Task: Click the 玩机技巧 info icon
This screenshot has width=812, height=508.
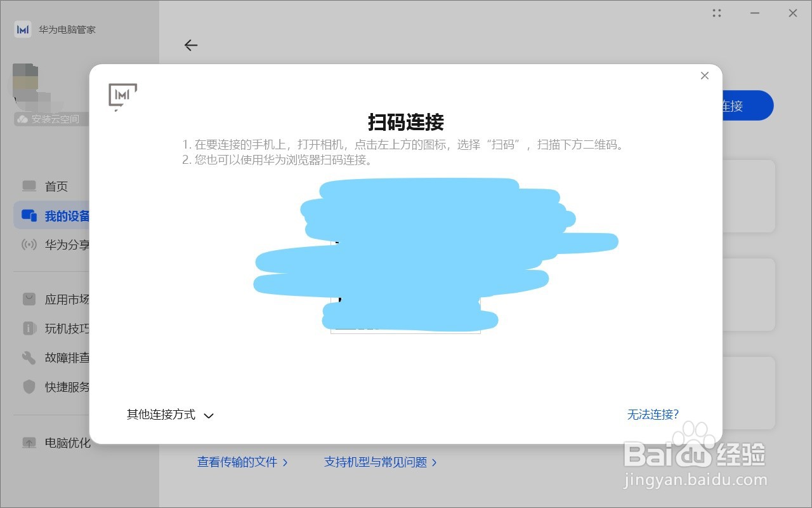Action: tap(29, 328)
